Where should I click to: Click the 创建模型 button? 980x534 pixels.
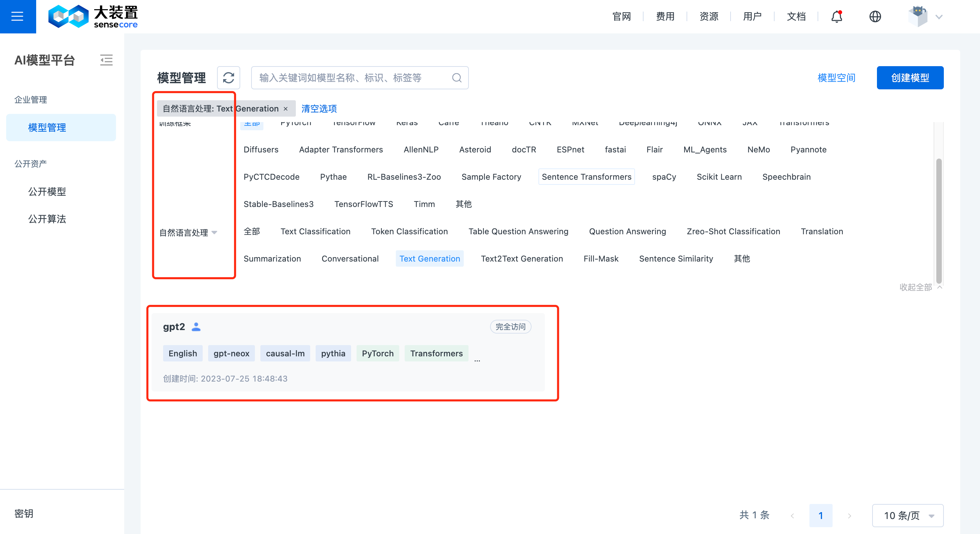coord(910,78)
